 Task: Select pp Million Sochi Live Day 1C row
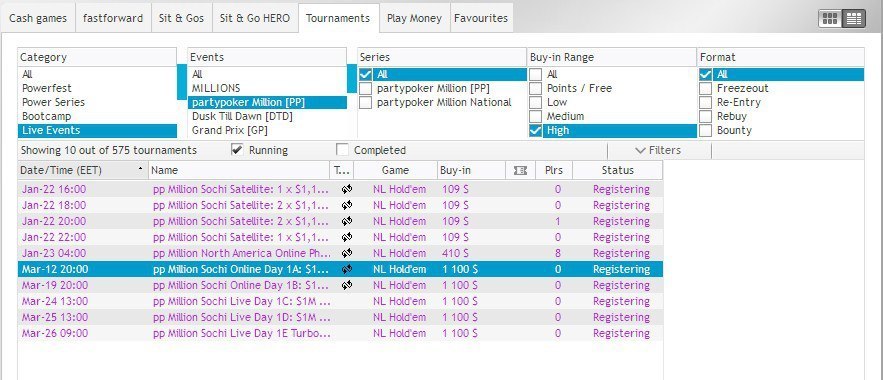340,301
